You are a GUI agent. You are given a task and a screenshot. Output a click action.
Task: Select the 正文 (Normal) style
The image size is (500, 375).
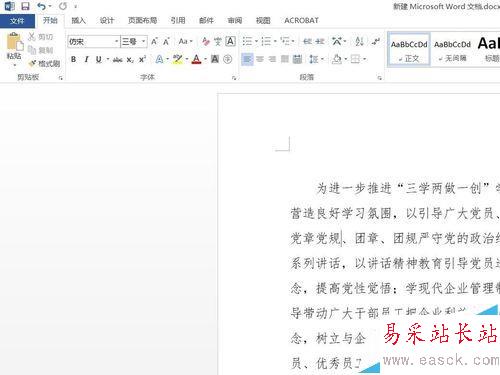point(409,50)
